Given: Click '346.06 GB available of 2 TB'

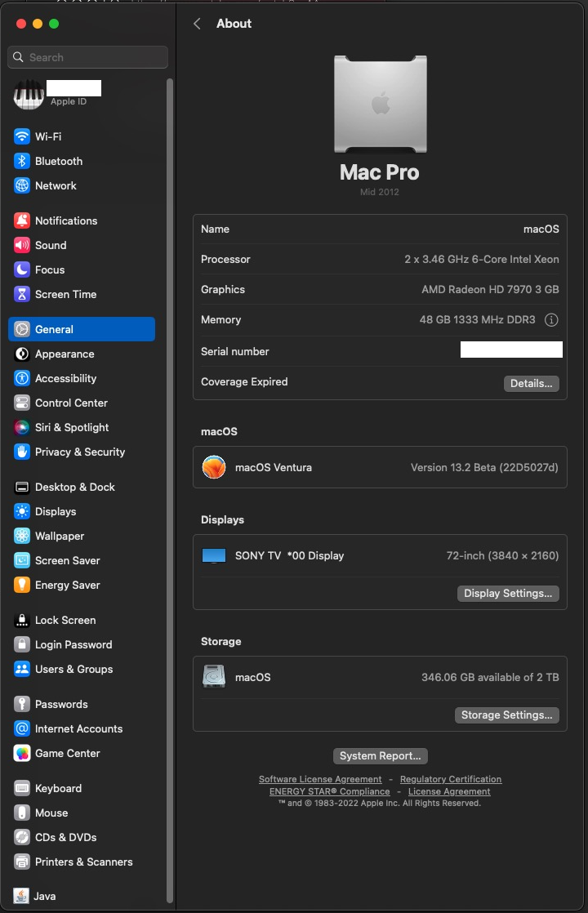Looking at the screenshot, I should [490, 677].
